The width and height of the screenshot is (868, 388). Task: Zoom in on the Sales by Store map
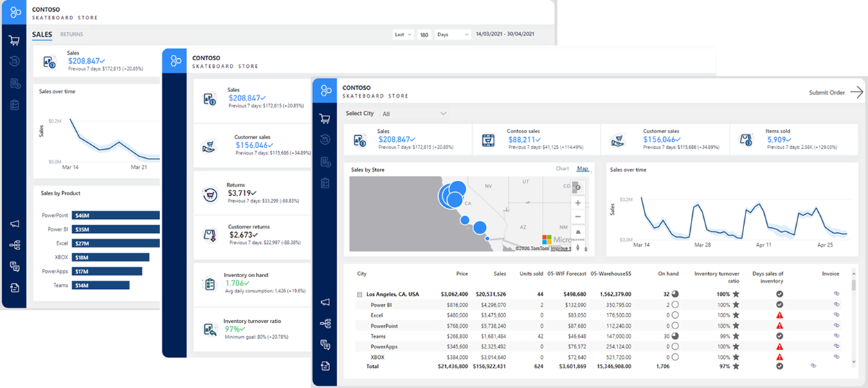[579, 203]
